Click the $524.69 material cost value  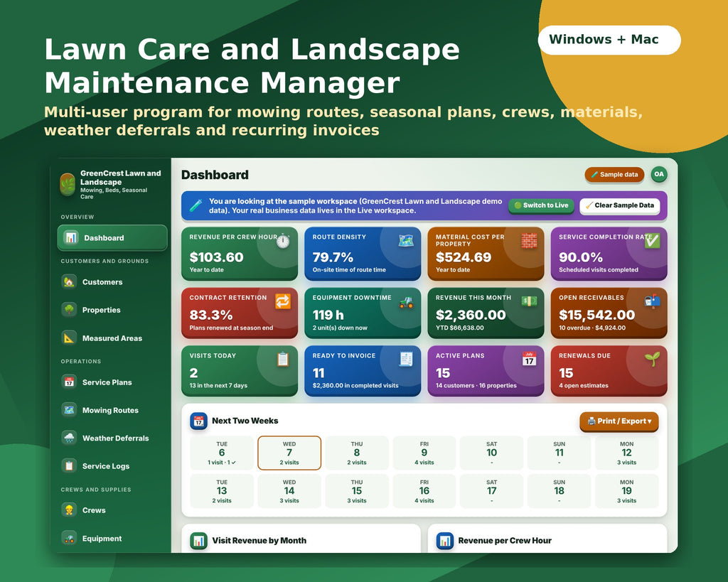coord(464,257)
